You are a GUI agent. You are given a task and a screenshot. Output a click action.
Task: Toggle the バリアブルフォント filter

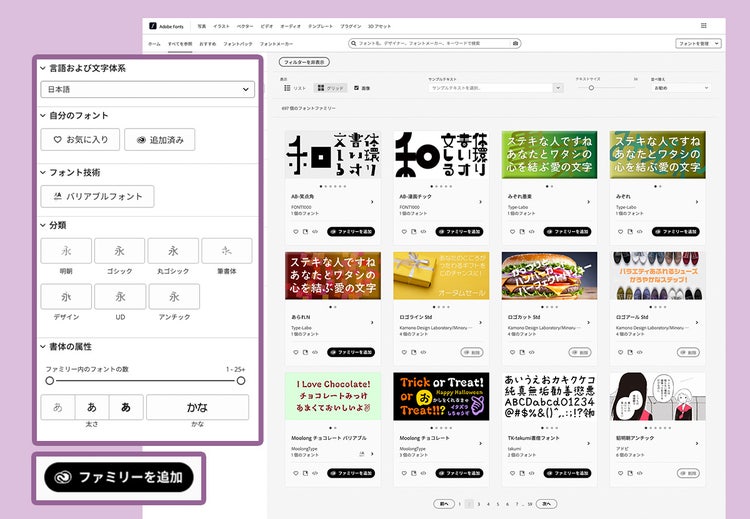[x=97, y=197]
